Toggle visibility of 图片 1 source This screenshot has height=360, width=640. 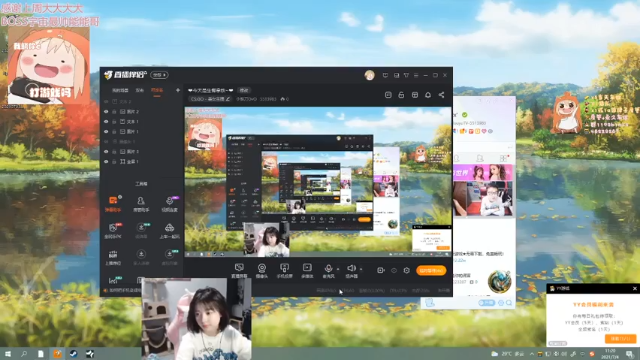[106, 131]
